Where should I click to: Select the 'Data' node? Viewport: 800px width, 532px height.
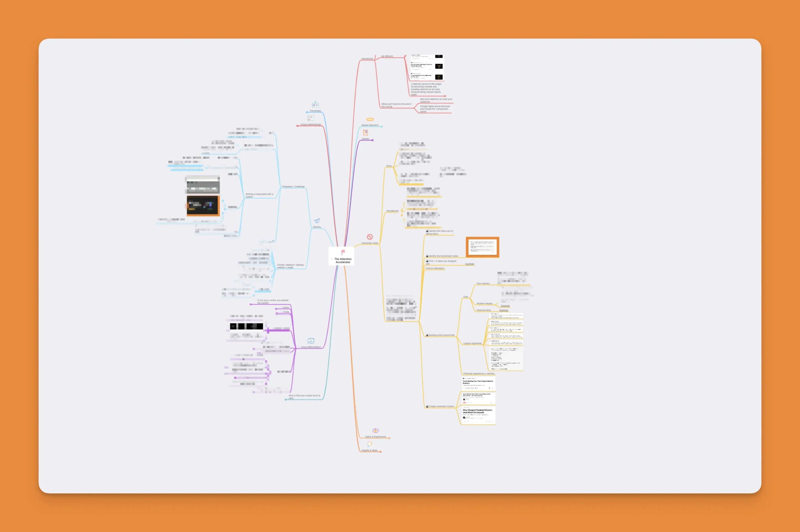(466, 297)
